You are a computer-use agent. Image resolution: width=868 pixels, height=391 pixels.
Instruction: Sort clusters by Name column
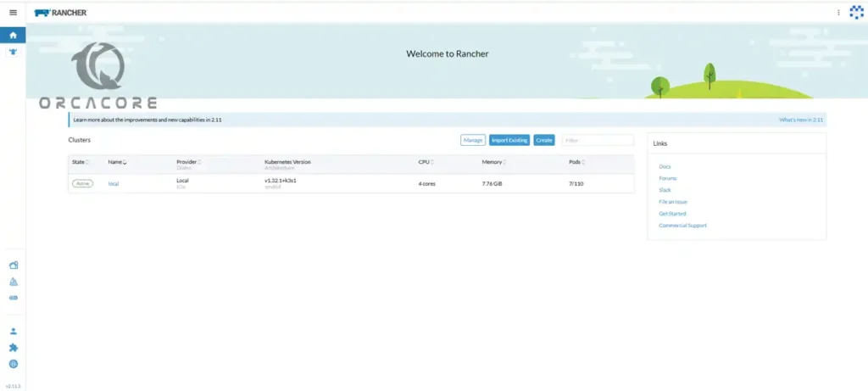(117, 162)
